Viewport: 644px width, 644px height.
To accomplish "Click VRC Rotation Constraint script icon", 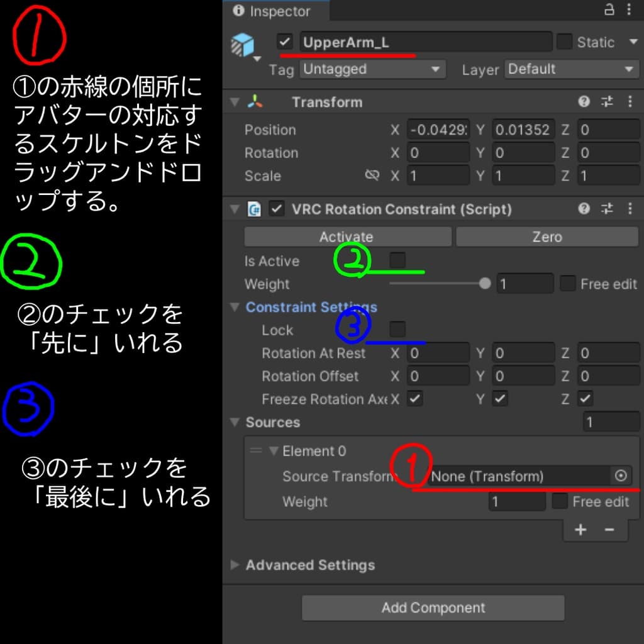I will click(x=254, y=209).
